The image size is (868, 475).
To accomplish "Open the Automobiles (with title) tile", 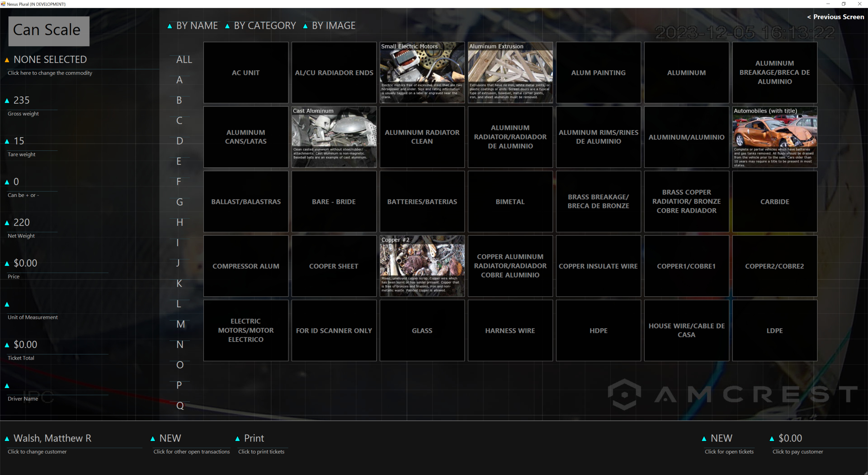I will tap(774, 137).
